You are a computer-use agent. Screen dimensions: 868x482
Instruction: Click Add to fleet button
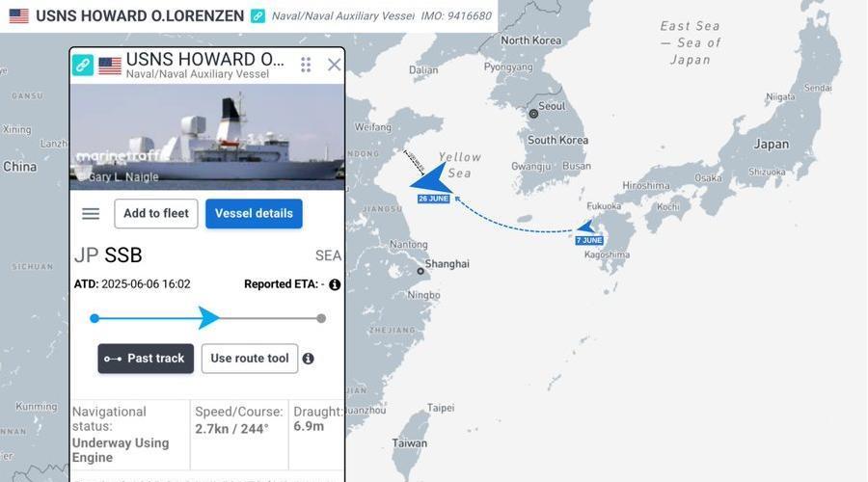(156, 214)
